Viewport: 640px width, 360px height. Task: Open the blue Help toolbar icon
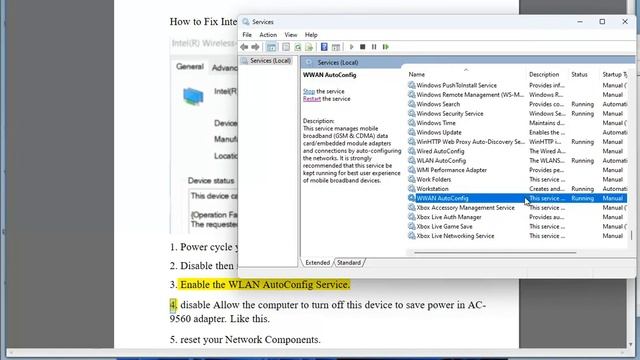[x=324, y=47]
